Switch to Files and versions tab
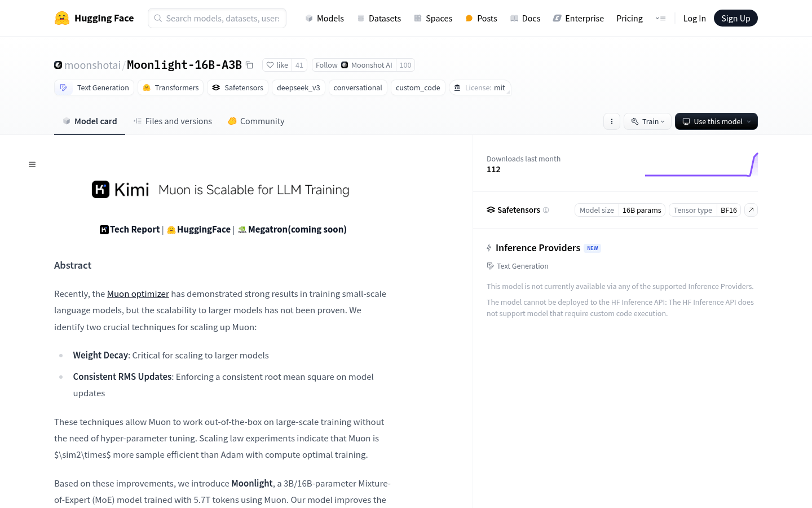 coord(173,121)
